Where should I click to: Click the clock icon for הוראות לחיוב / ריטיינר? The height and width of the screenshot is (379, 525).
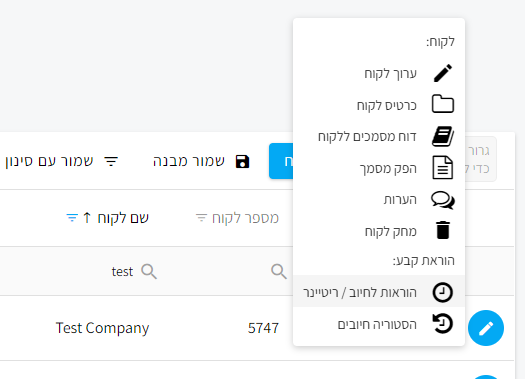click(443, 292)
